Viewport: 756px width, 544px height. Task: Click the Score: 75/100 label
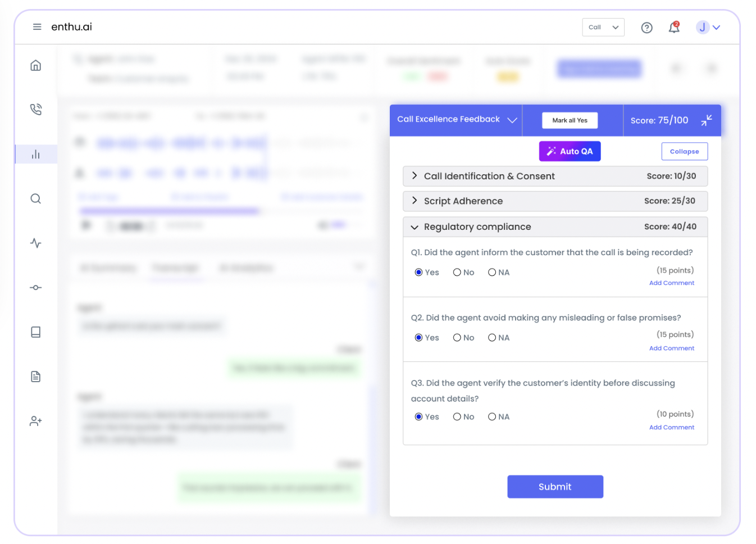pos(659,120)
